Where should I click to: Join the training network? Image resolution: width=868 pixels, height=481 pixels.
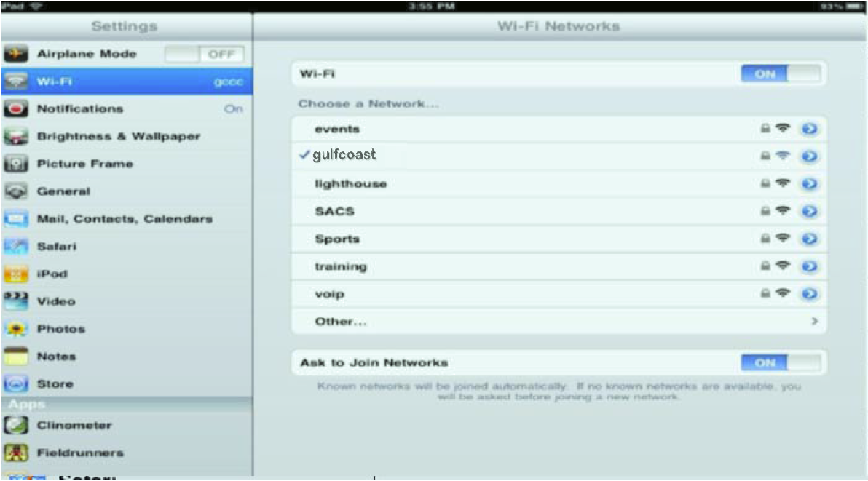click(559, 266)
